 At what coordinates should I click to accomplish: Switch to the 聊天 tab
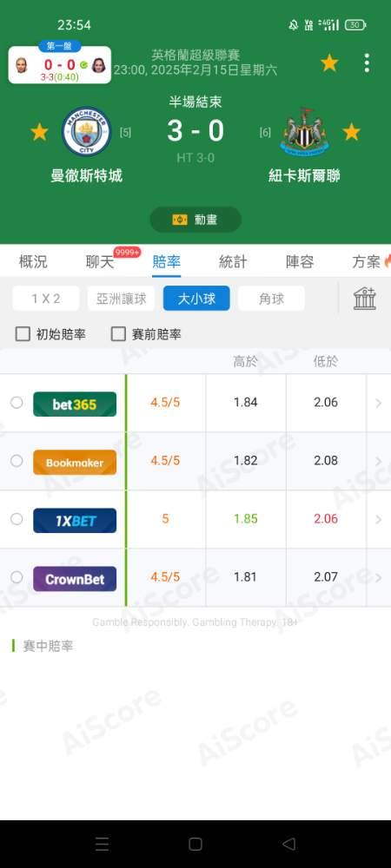tap(100, 262)
